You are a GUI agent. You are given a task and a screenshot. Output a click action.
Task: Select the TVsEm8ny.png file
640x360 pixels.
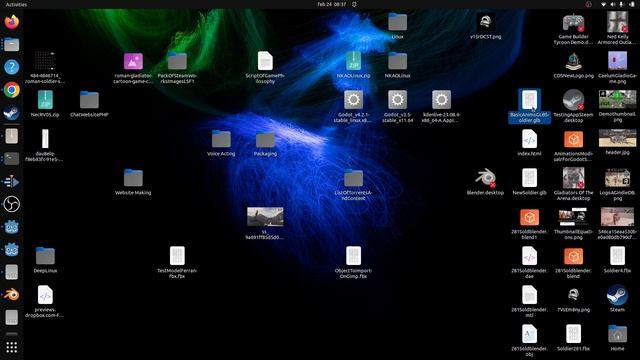[x=573, y=300]
